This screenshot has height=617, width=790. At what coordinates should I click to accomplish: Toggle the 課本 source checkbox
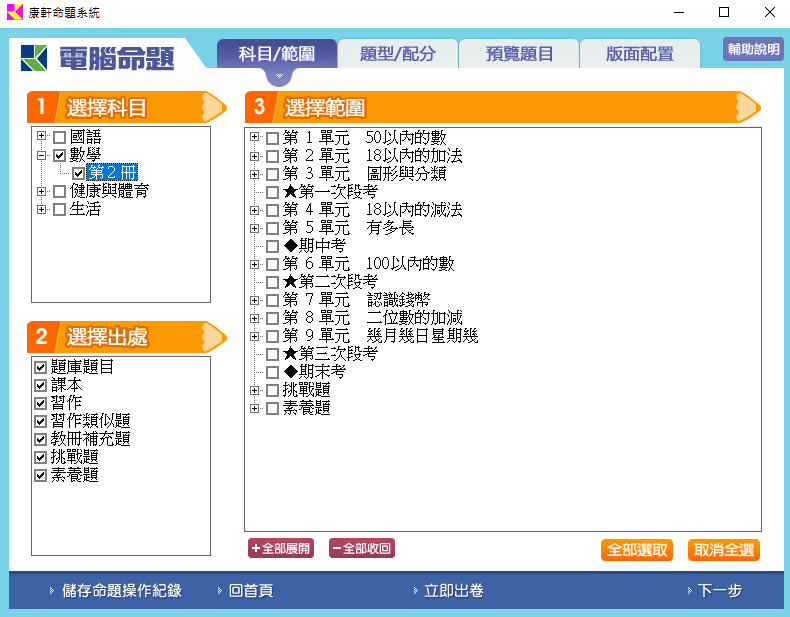click(41, 385)
